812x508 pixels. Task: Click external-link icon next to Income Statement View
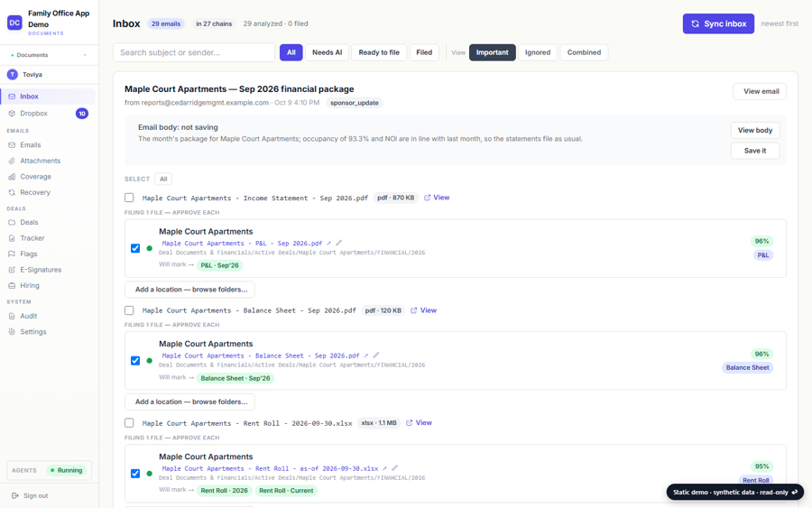(x=428, y=198)
